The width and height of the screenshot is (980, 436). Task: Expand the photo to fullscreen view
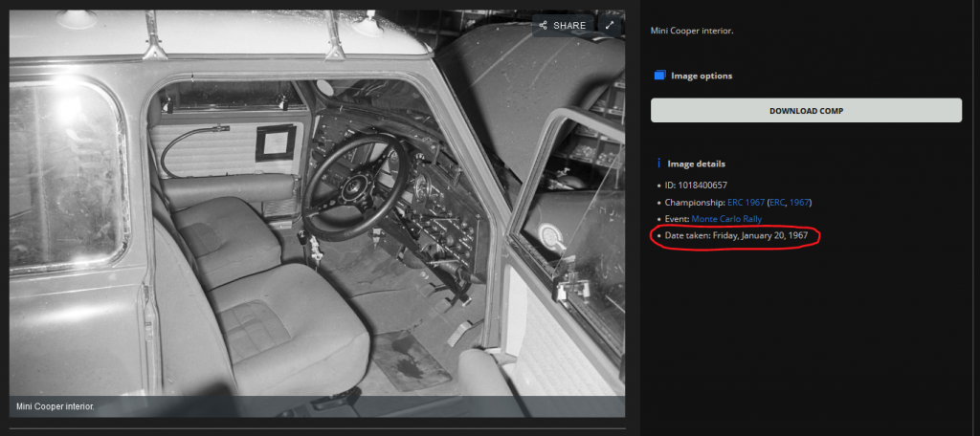point(610,26)
